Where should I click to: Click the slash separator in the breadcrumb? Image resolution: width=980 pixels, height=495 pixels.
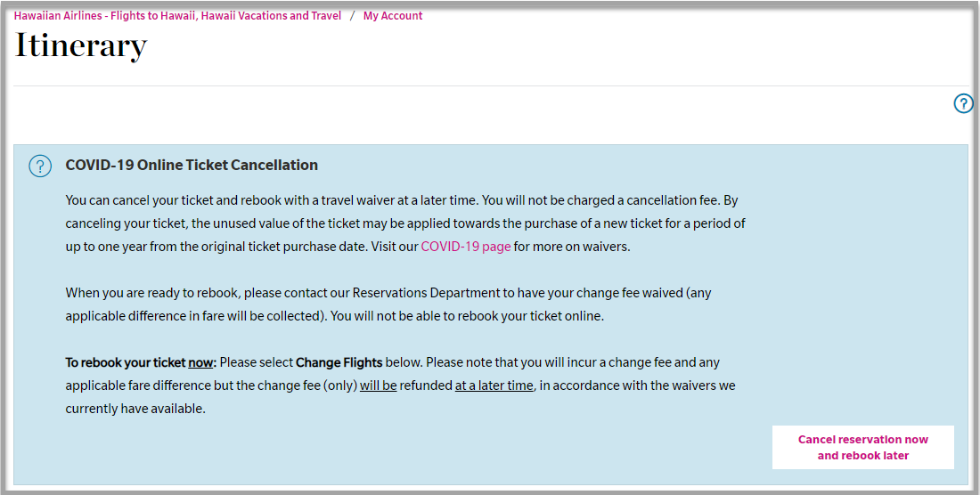point(353,16)
